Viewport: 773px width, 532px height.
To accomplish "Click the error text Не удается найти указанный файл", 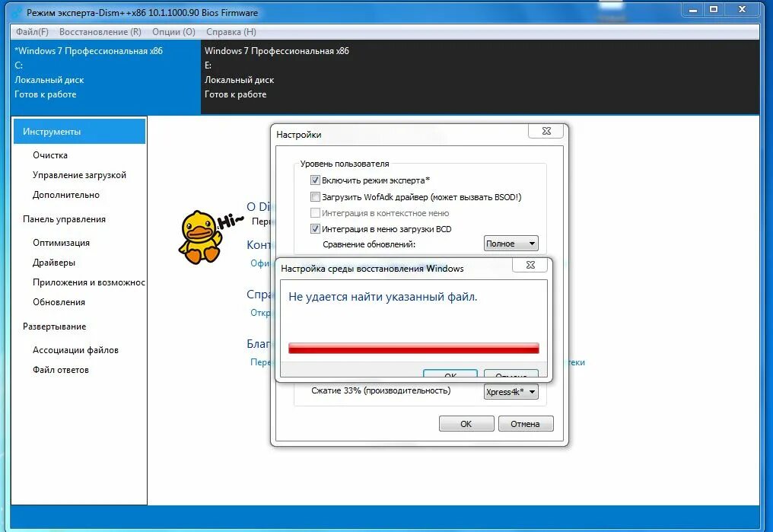I will [x=383, y=297].
